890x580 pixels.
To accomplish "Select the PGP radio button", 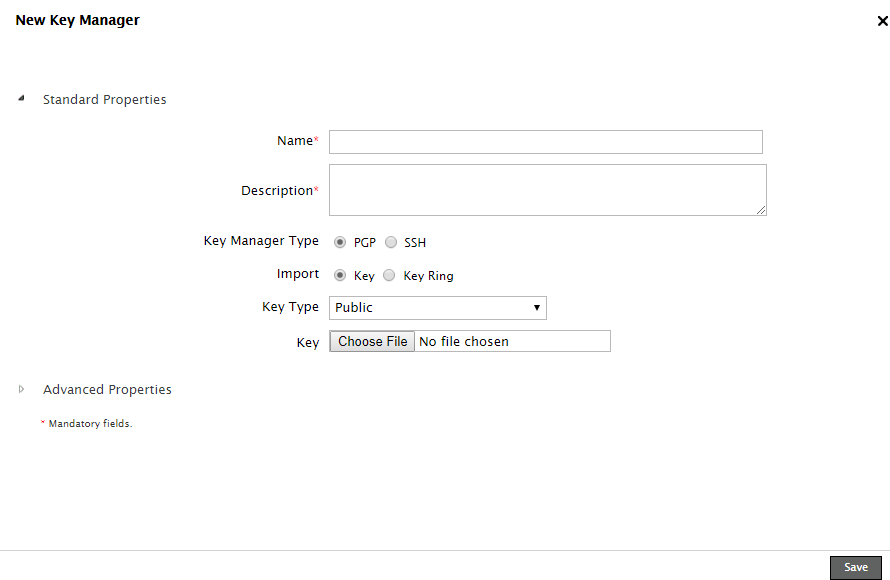I will pyautogui.click(x=340, y=242).
